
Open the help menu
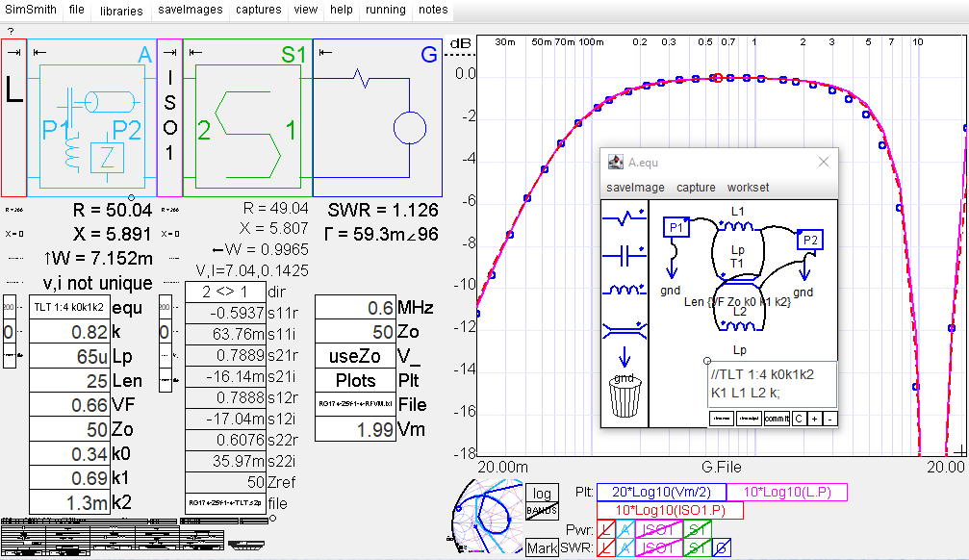pyautogui.click(x=342, y=10)
